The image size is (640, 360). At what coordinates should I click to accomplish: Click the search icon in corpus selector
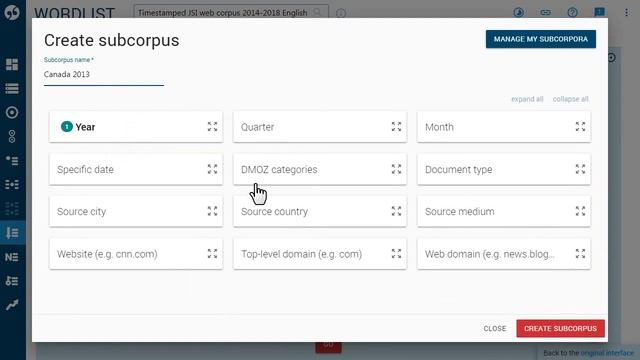click(x=317, y=13)
